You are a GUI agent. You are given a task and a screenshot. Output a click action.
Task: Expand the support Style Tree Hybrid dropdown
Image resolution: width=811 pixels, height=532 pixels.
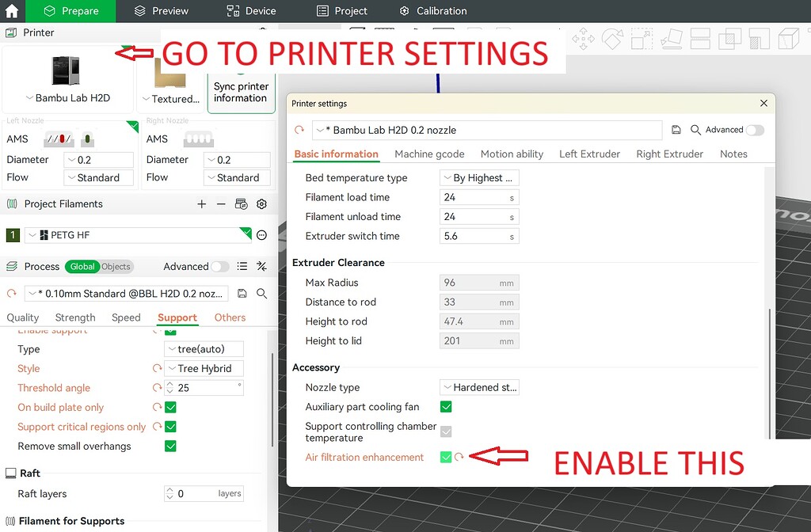tap(204, 369)
